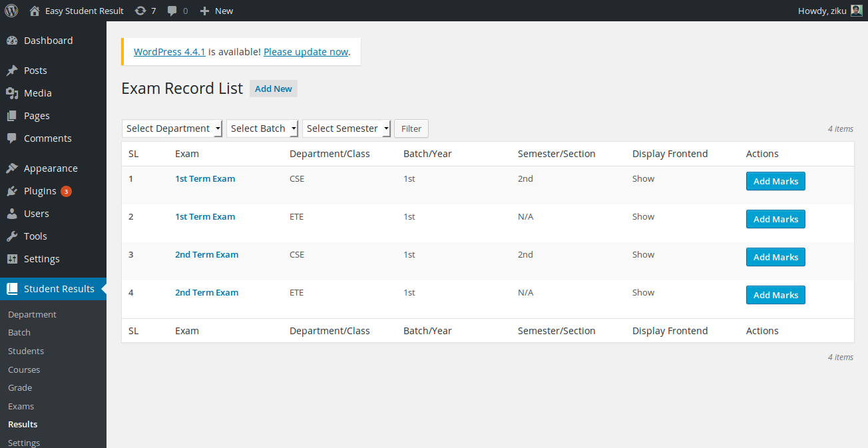Click the Tools wrench icon

click(12, 236)
